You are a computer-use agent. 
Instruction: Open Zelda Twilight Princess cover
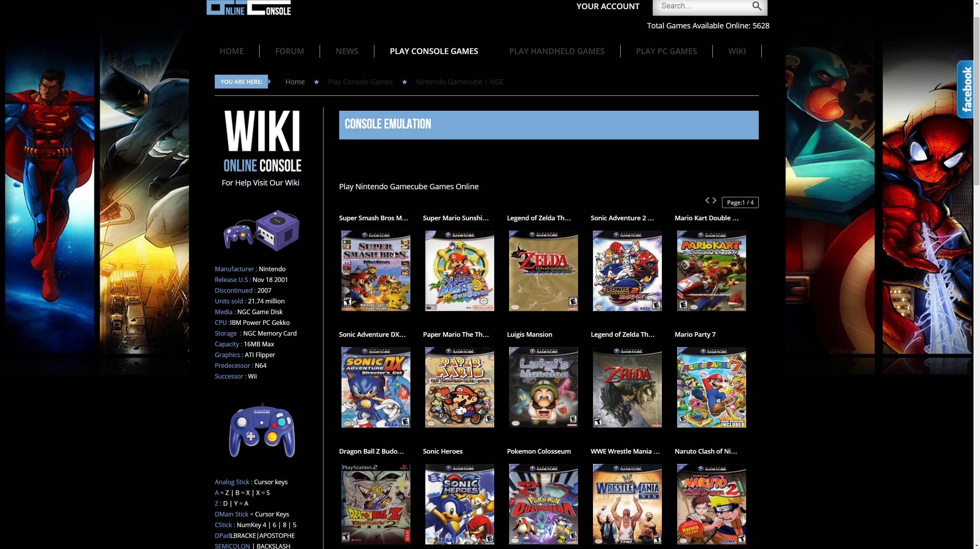(627, 387)
